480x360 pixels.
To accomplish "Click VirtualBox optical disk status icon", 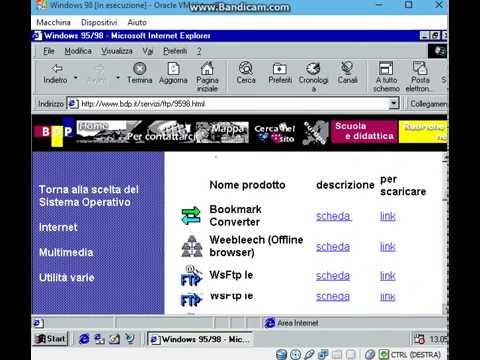I will click(x=296, y=354).
